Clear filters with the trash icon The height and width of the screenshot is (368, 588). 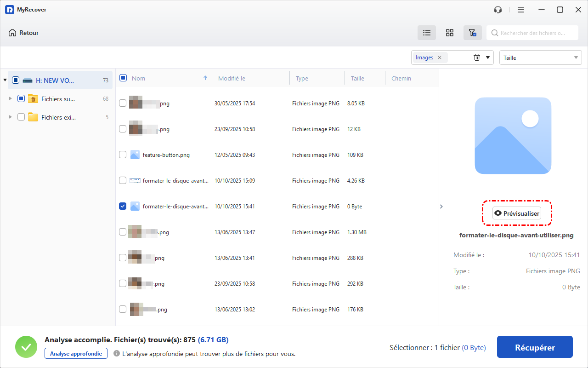pos(477,57)
